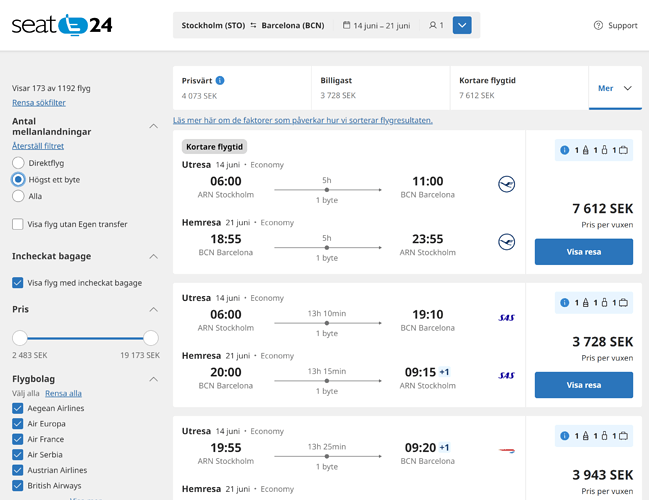Collapse Pris filter section
The image size is (649, 500).
click(154, 310)
